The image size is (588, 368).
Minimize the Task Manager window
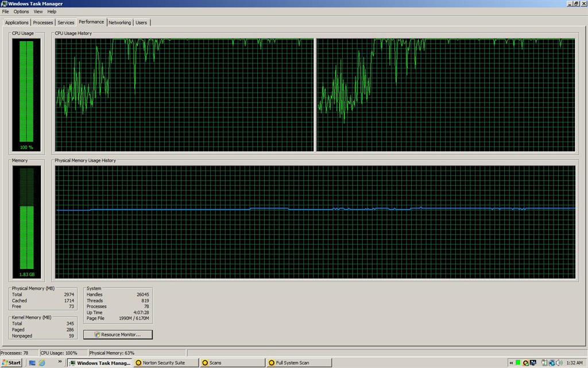[x=570, y=3]
